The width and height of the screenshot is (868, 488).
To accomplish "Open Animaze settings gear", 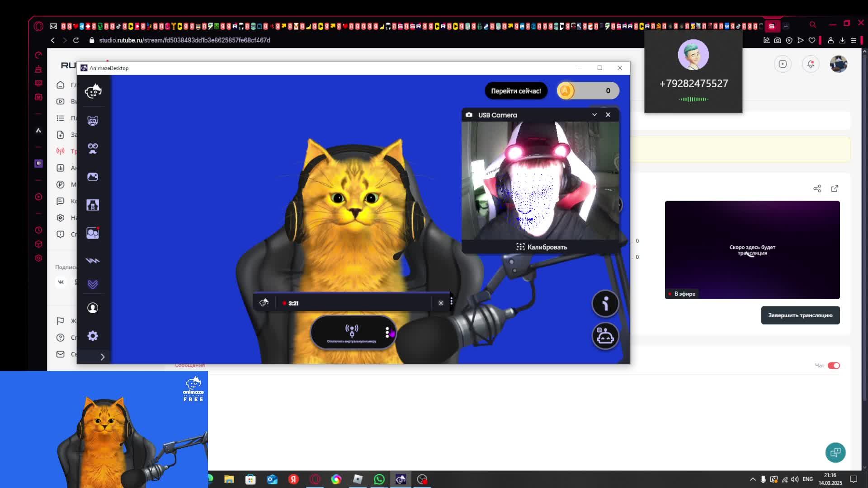I will click(x=93, y=336).
